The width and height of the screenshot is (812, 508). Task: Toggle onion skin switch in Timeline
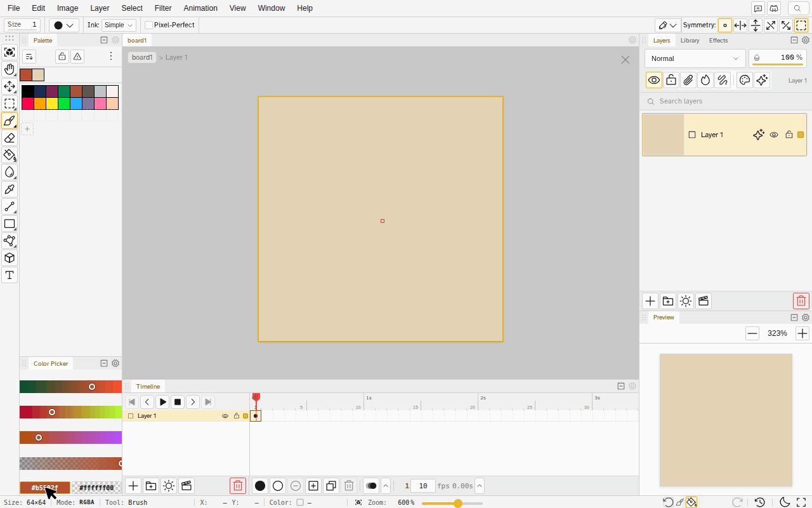(371, 486)
